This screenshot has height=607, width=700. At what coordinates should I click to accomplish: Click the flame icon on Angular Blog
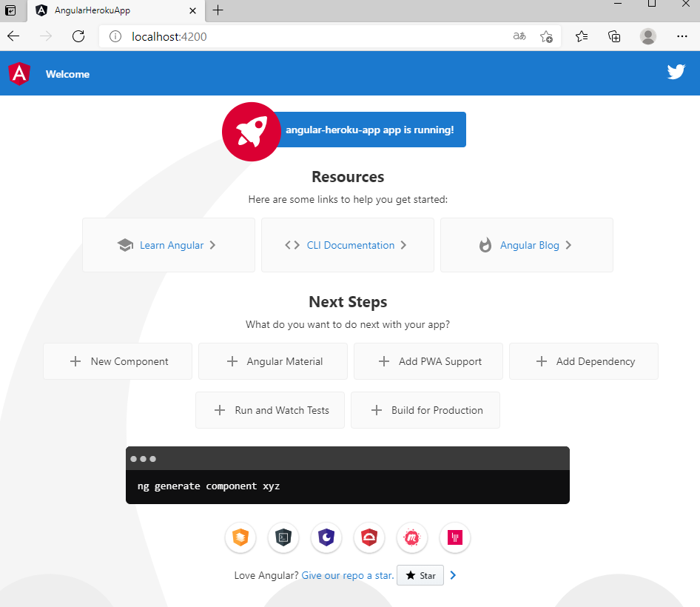pos(485,245)
